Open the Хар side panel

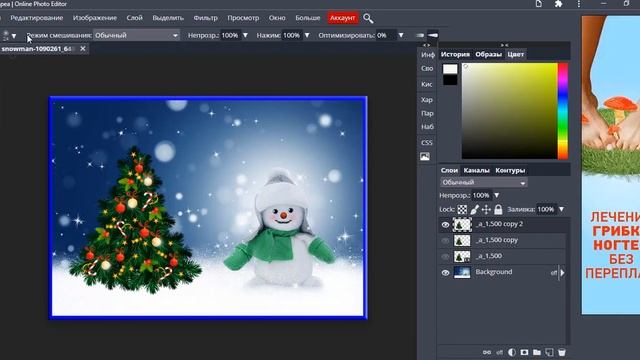pos(427,100)
